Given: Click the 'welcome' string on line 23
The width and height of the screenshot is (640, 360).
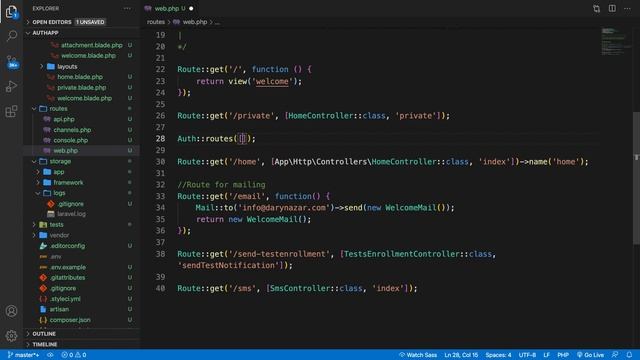Looking at the screenshot, I should pos(272,81).
